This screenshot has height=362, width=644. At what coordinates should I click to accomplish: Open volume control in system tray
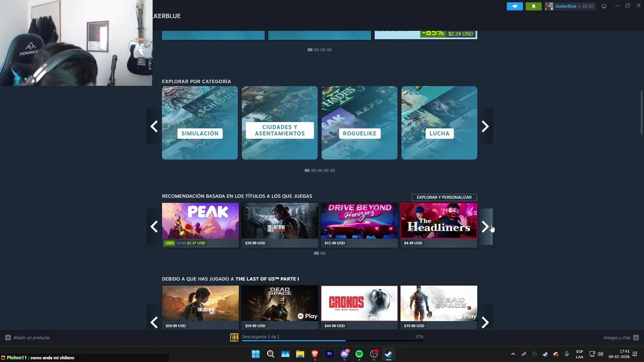point(600,354)
